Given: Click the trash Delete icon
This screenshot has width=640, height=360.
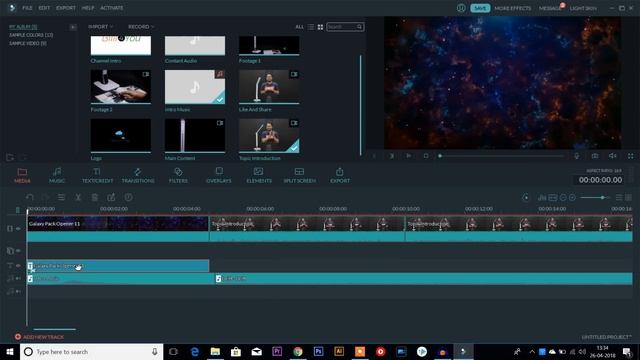Looking at the screenshot, I should 94,198.
